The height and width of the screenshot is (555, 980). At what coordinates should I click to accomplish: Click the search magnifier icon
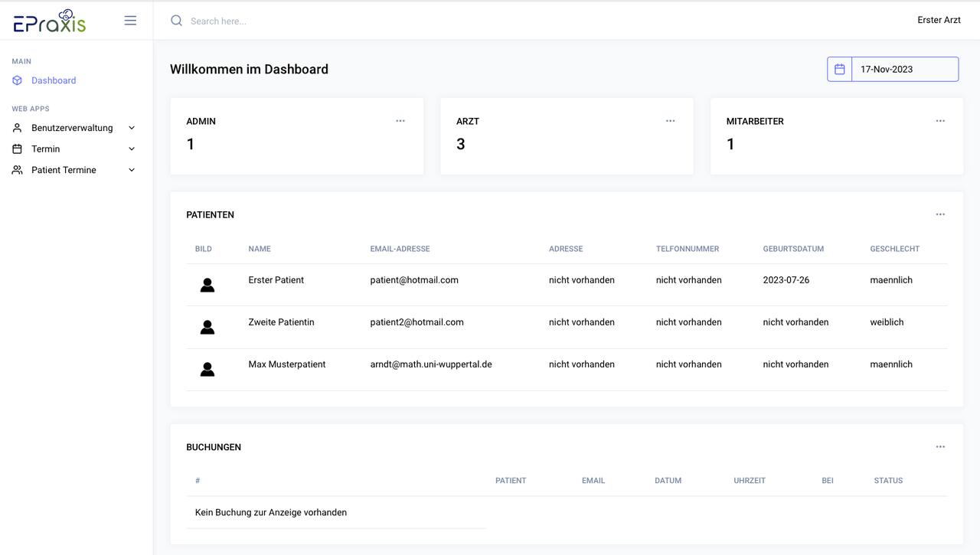pyautogui.click(x=176, y=21)
